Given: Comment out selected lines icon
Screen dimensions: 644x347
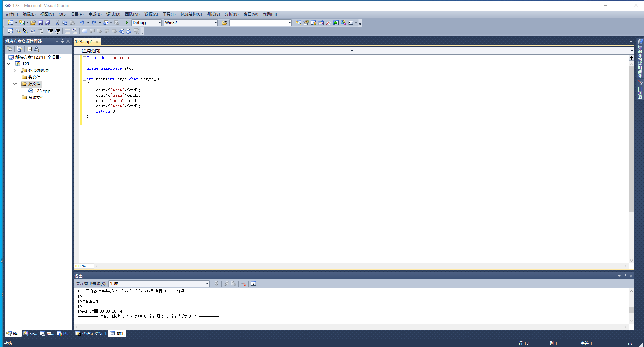Looking at the screenshot, I should (x=67, y=31).
